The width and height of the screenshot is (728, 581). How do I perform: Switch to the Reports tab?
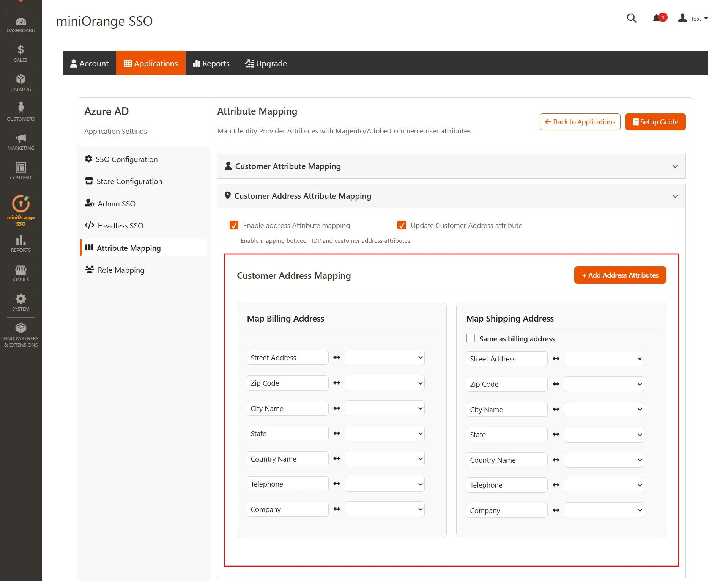coord(211,63)
